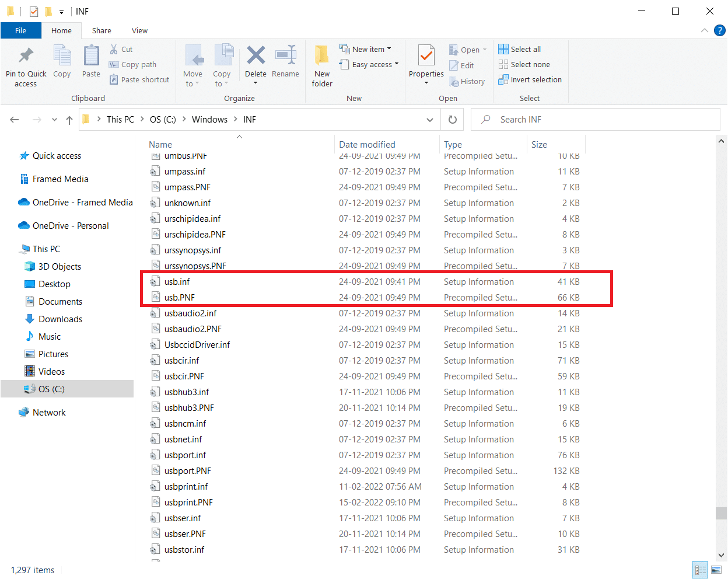Click the Open dropdown in ribbon
This screenshot has width=728, height=579.
[468, 50]
